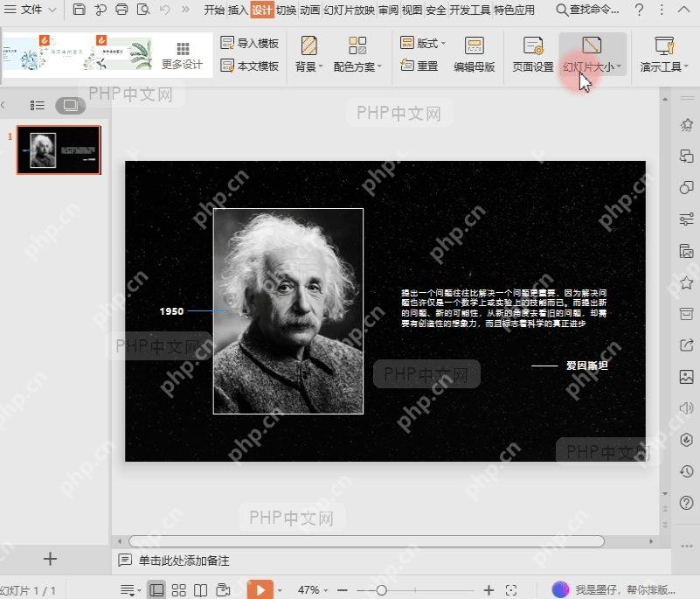The height and width of the screenshot is (599, 700).
Task: Expand more quick-access tools chevron
Action: point(186,9)
